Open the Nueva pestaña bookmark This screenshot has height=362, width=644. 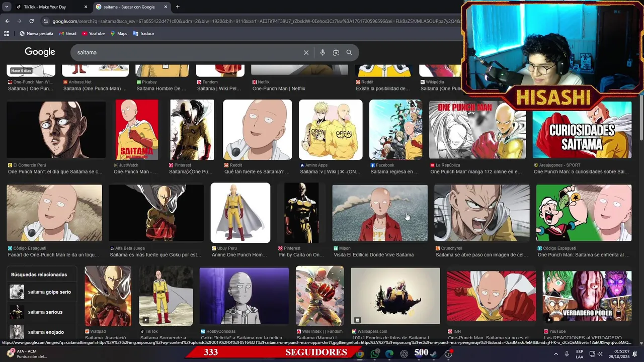[x=36, y=34]
